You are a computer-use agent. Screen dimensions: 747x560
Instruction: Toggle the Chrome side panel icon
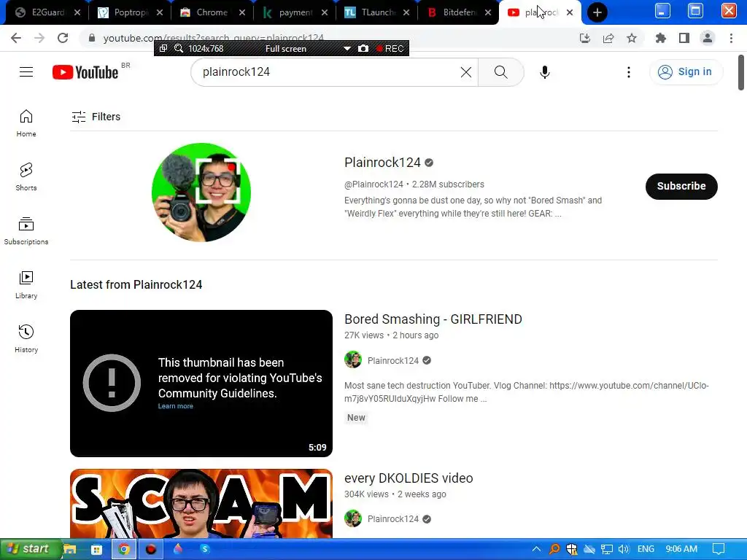click(684, 38)
